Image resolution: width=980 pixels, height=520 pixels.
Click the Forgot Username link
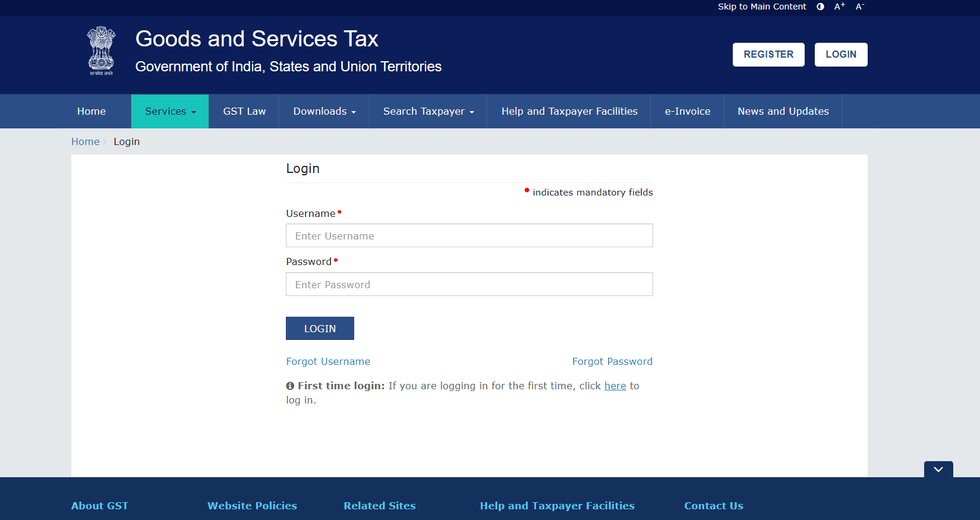coord(328,361)
